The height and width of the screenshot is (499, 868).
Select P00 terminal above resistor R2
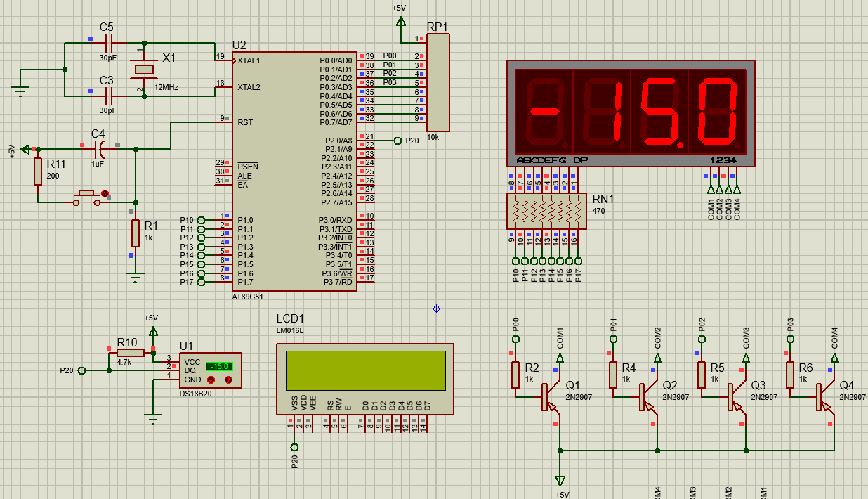pyautogui.click(x=515, y=339)
